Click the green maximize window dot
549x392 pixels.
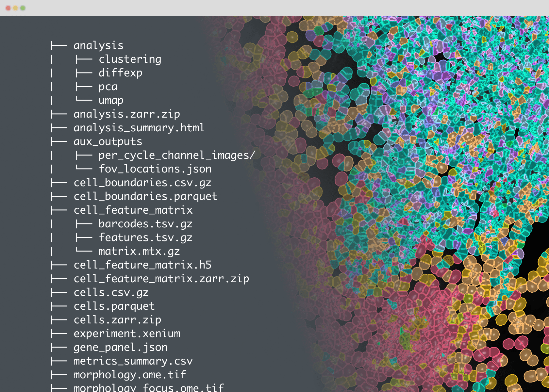click(23, 8)
